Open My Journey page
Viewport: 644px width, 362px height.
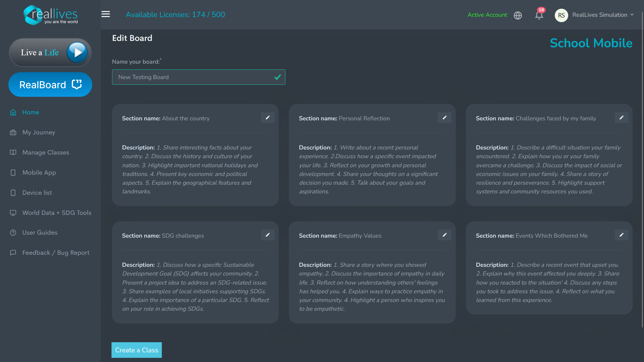click(x=39, y=132)
